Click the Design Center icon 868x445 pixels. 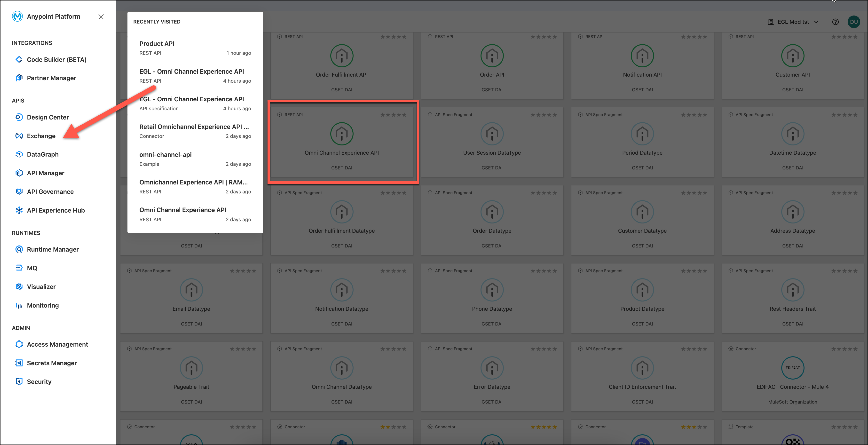19,117
